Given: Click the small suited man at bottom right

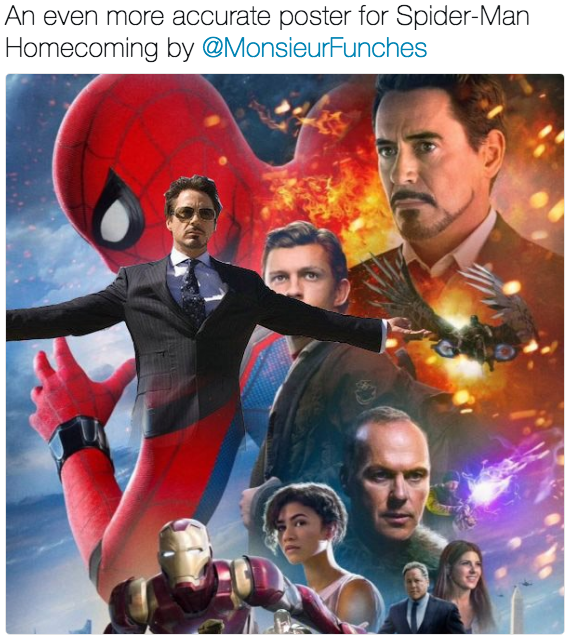Looking at the screenshot, I should tap(417, 600).
